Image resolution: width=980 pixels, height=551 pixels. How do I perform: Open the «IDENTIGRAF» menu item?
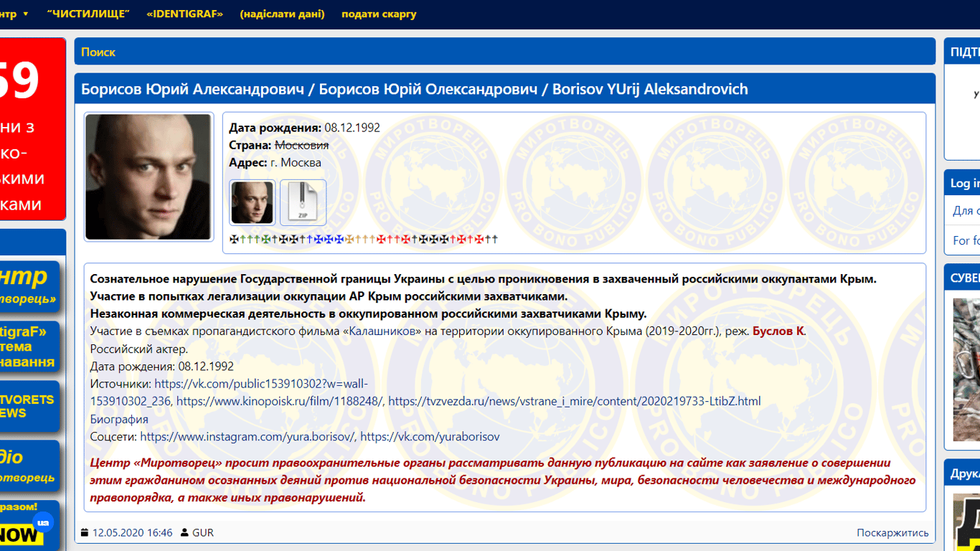pos(184,14)
